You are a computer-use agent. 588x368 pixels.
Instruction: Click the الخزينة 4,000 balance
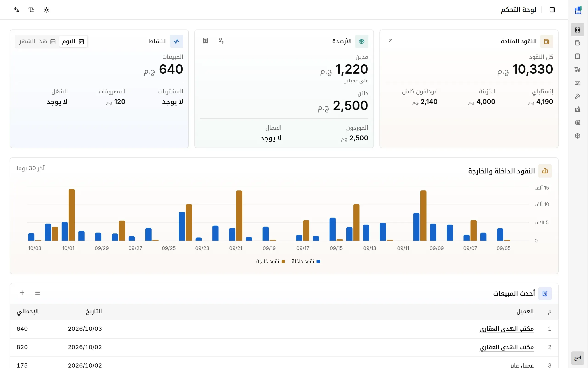(482, 102)
